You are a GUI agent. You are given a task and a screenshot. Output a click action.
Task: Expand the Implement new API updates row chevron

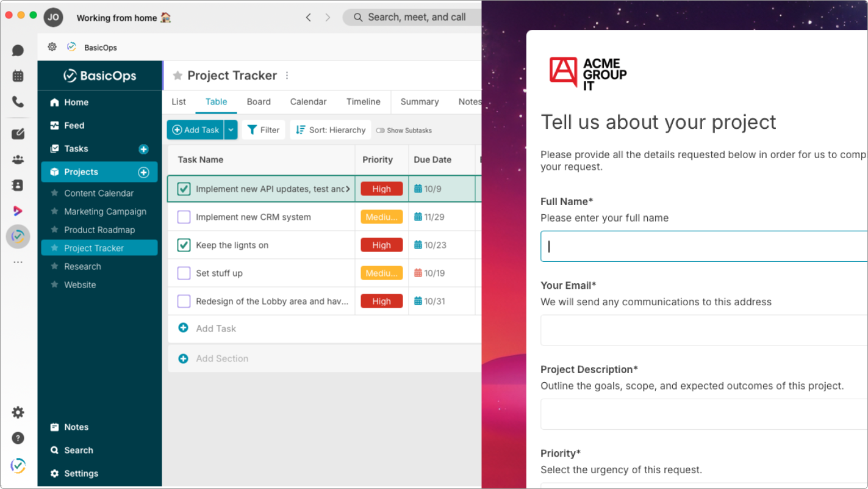click(348, 189)
